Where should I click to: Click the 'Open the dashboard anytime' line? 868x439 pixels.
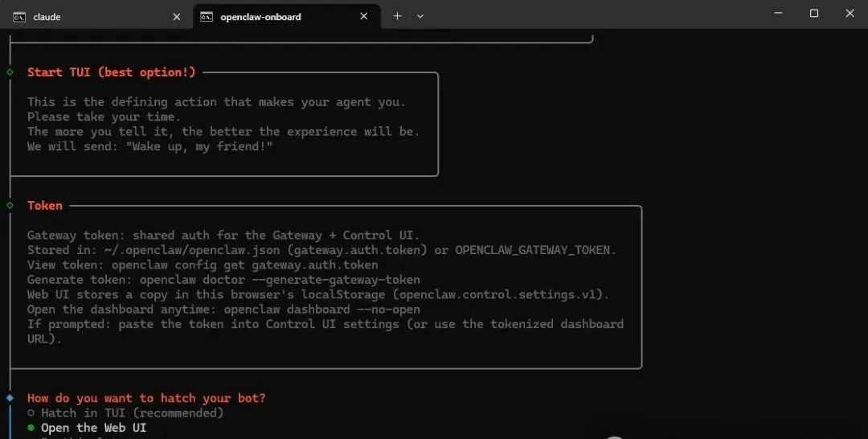coord(223,310)
